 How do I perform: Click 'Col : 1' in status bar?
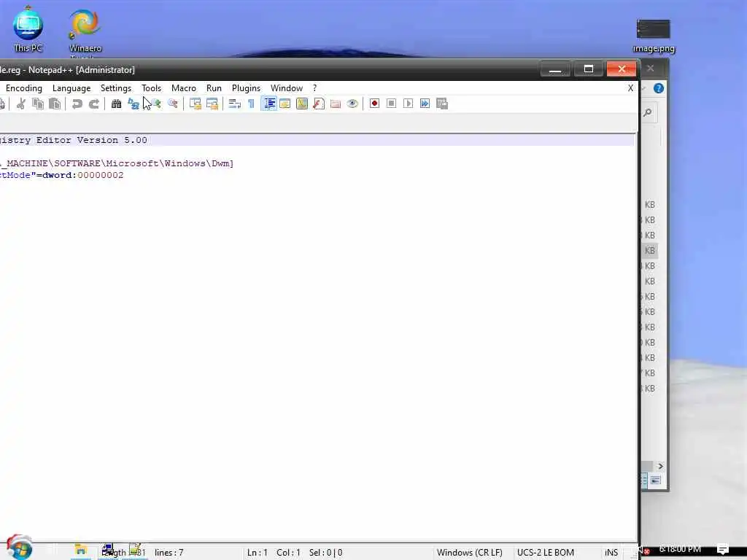tap(288, 553)
